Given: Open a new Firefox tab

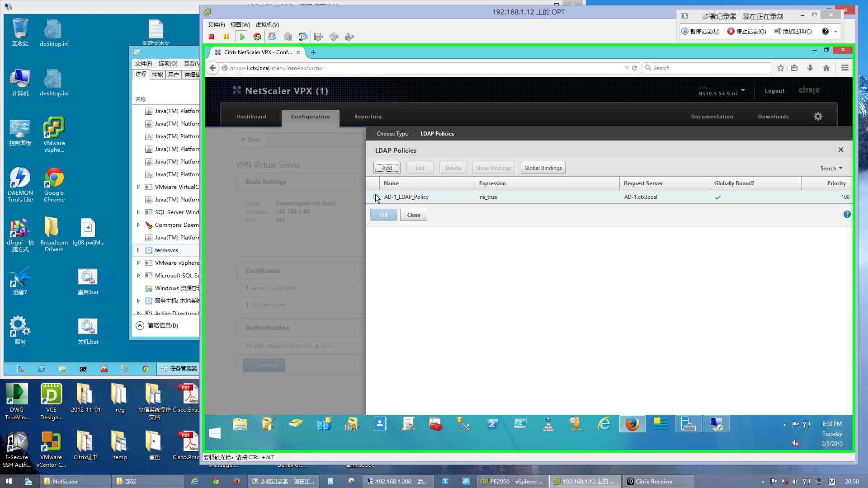Looking at the screenshot, I should click(313, 52).
